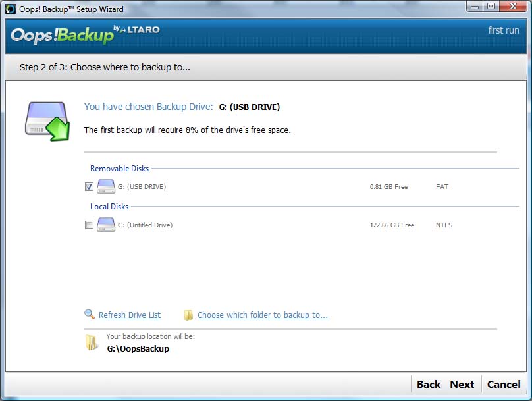Image resolution: width=532 pixels, height=401 pixels.
Task: Click the Oops! Backup title bar app icon
Action: 11,9
